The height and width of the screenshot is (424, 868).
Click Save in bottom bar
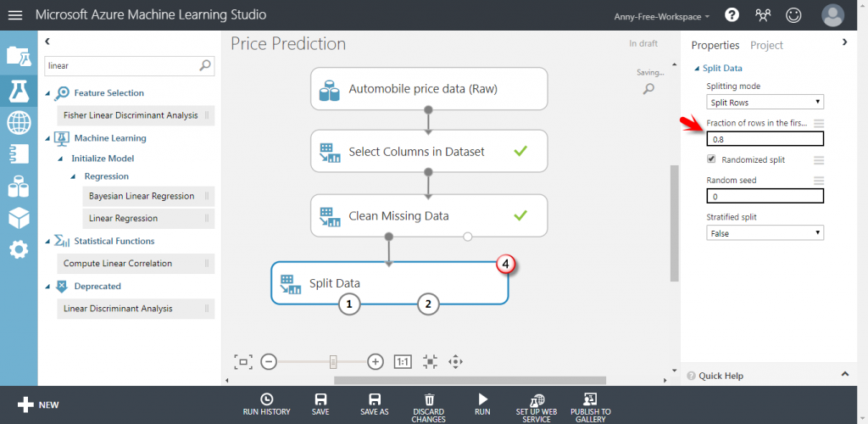(x=320, y=404)
